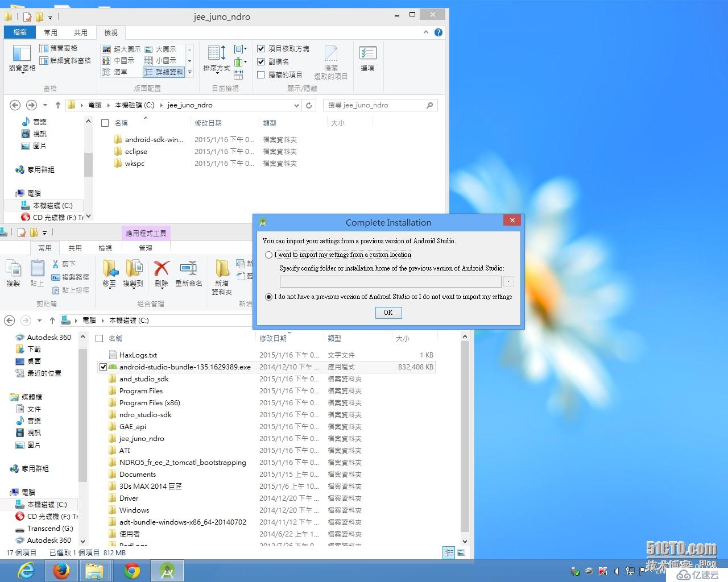Click the Copy to icon in lower ribbon
728x582 pixels.
pyautogui.click(x=134, y=268)
